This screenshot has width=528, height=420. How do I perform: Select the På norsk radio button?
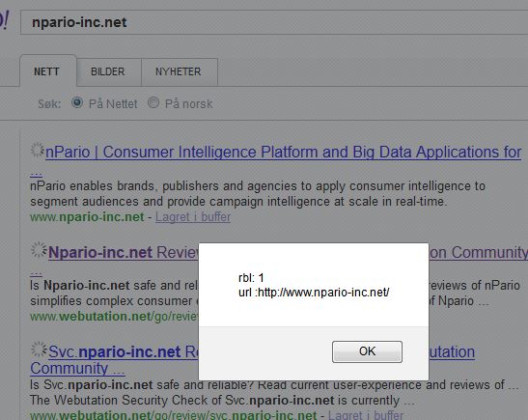[153, 102]
